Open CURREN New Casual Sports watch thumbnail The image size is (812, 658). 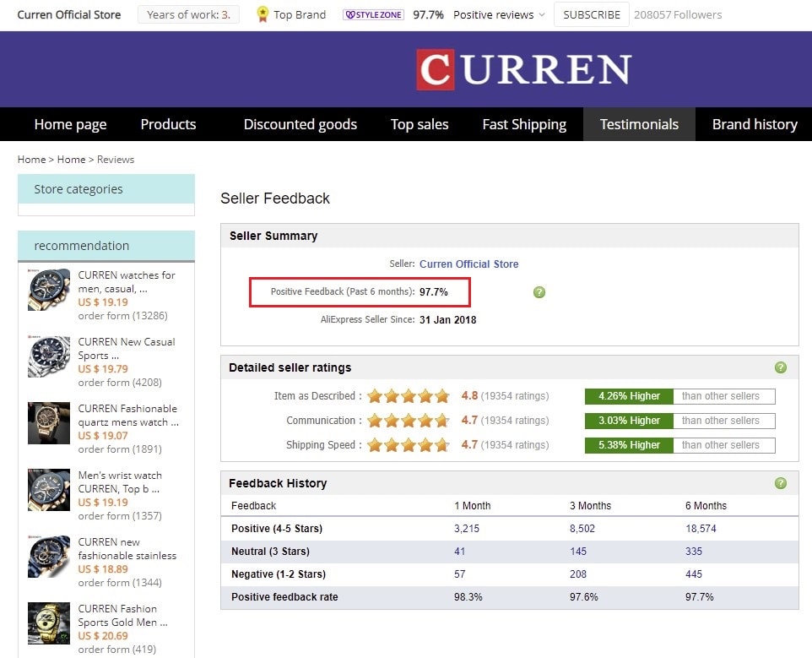[x=49, y=356]
